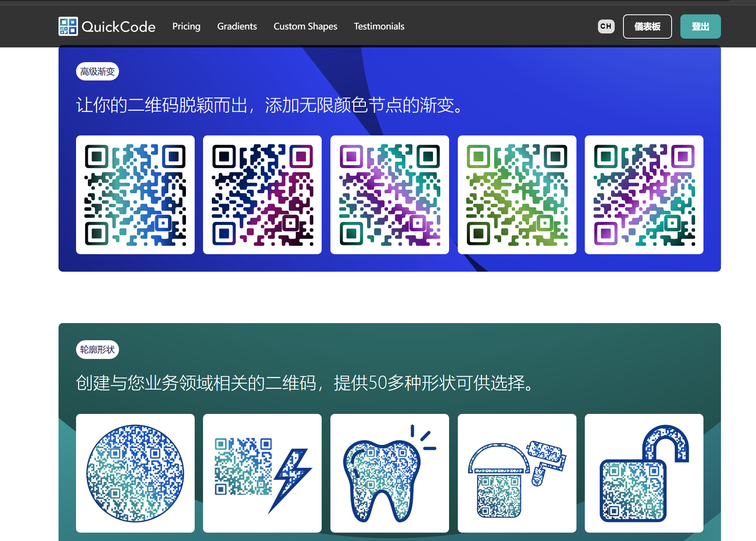
Task: Choose the lightning bolt QR shape
Action: coord(262,473)
